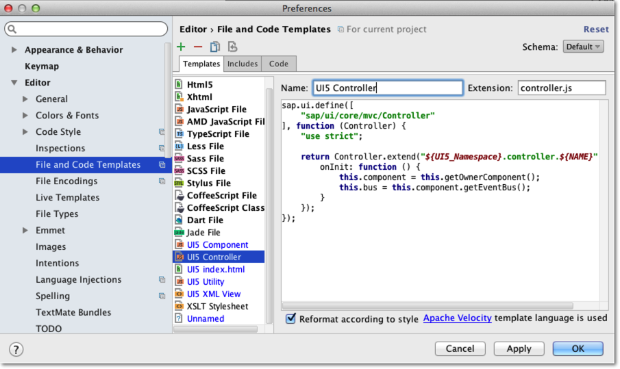Screen dimensions: 620x369
Task: Click the Copy Template icon
Action: [215, 47]
